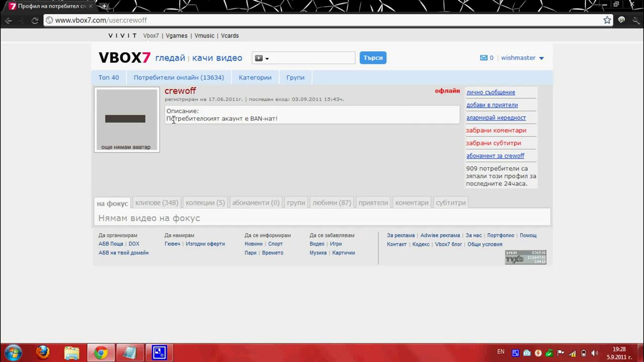Screen dimensions: 644x362
Task: Go back using the browser back arrow
Action: tap(9, 20)
